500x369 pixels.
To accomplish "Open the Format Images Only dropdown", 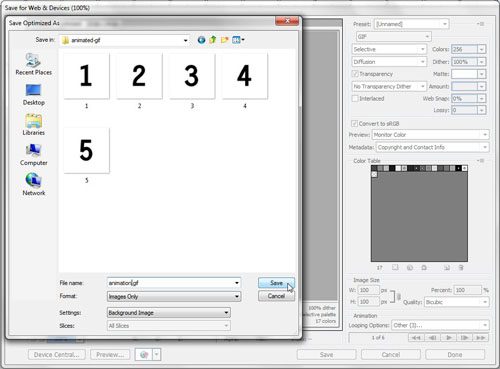I will [174, 296].
